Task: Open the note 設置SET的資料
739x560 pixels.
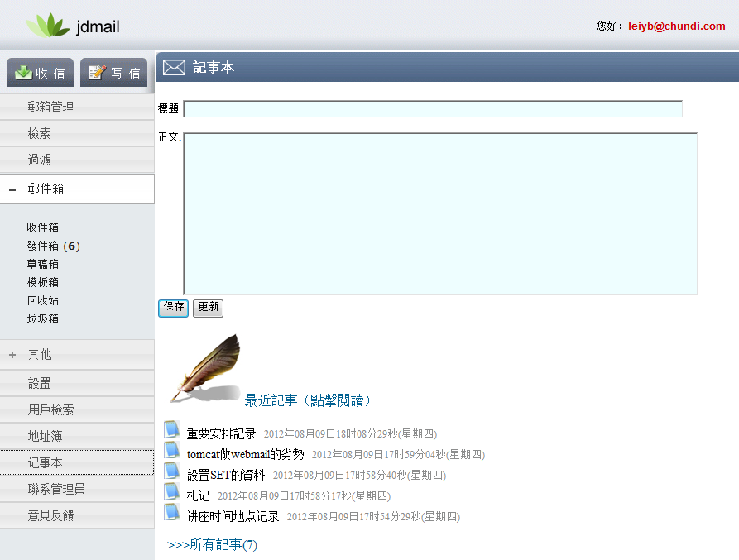Action: (x=226, y=476)
